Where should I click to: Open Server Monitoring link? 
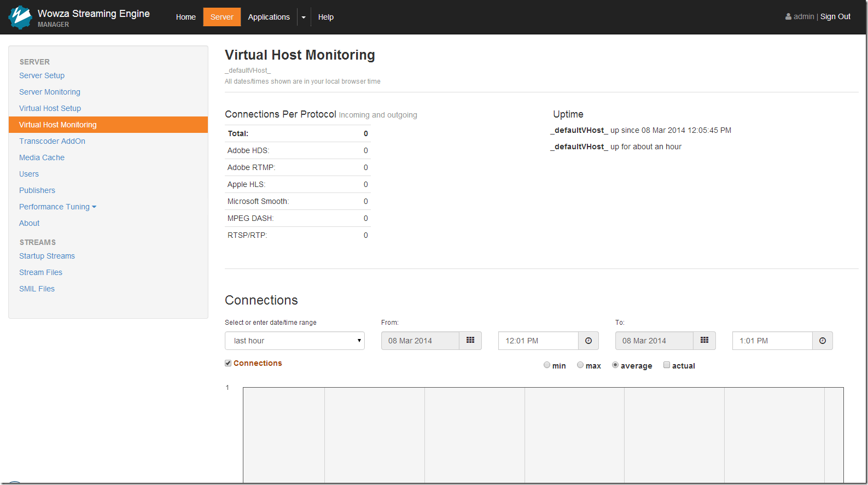coord(50,92)
